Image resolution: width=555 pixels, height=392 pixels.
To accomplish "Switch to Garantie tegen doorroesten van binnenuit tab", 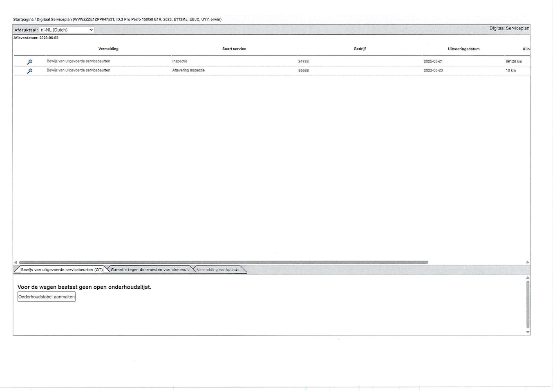I will [x=150, y=270].
